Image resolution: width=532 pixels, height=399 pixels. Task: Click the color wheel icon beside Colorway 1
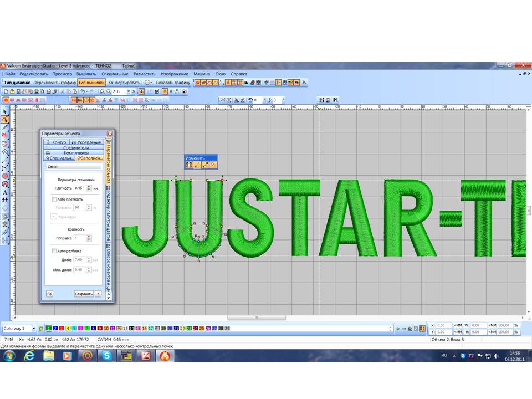click(40, 329)
